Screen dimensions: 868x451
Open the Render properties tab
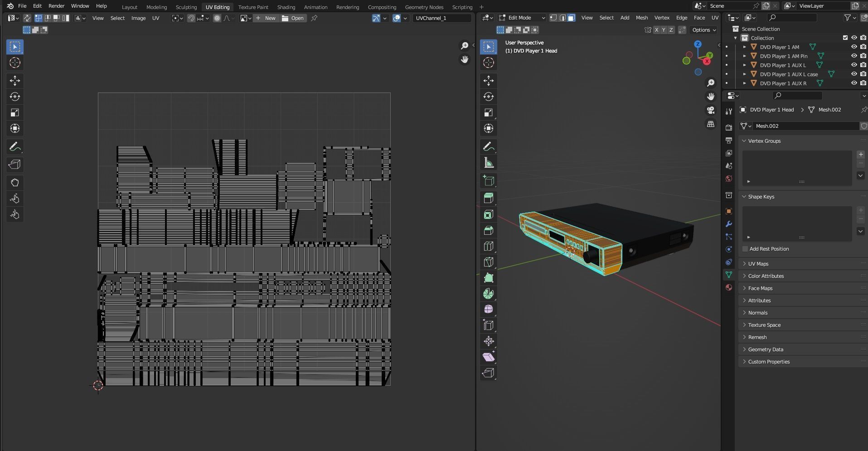pyautogui.click(x=729, y=128)
